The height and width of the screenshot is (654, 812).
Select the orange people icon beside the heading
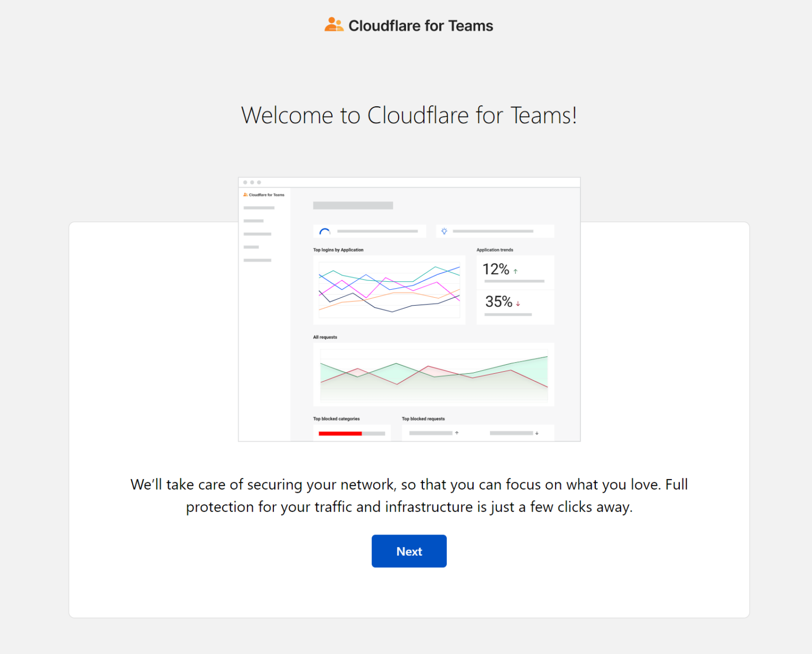pos(334,24)
